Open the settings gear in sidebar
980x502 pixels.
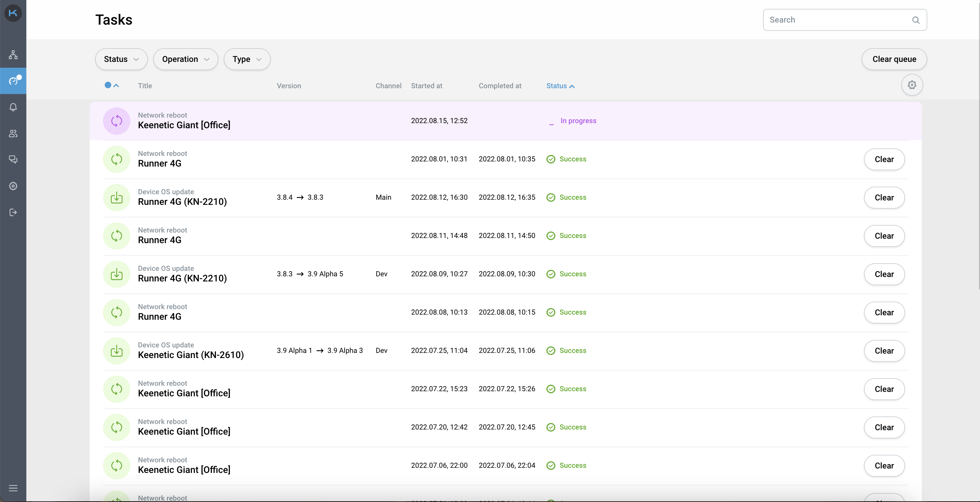point(13,186)
